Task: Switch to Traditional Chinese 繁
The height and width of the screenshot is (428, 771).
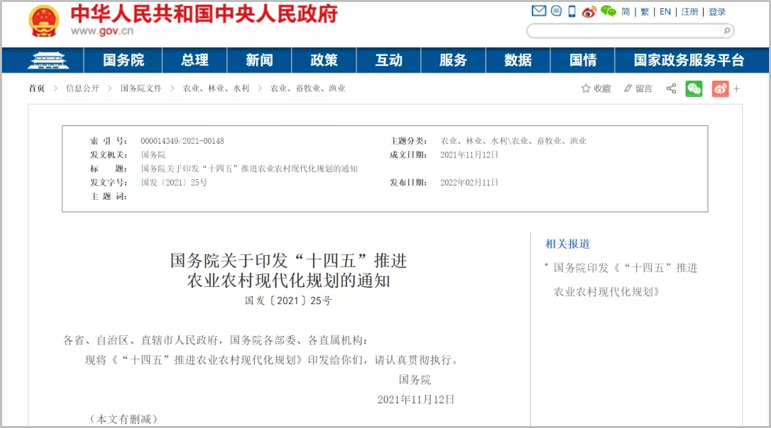Action: click(645, 12)
